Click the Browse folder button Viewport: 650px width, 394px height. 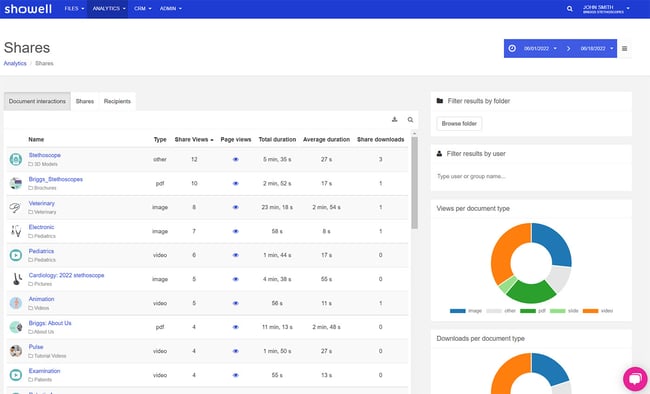[459, 124]
